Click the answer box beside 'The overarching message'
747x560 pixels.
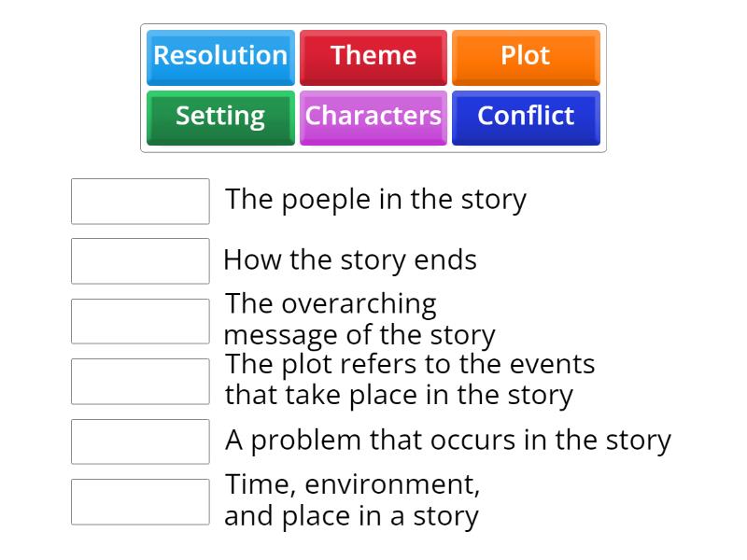139,320
